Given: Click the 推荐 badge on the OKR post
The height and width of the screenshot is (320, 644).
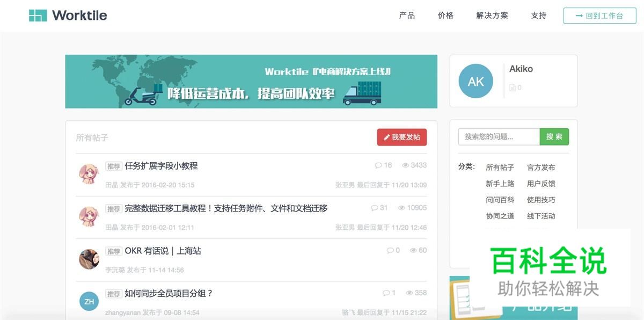Looking at the screenshot, I should click(113, 251).
